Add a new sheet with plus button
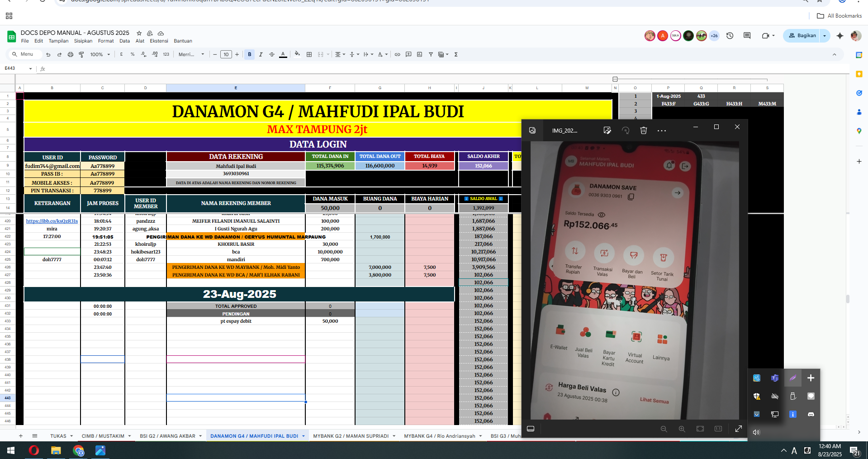 click(x=21, y=436)
